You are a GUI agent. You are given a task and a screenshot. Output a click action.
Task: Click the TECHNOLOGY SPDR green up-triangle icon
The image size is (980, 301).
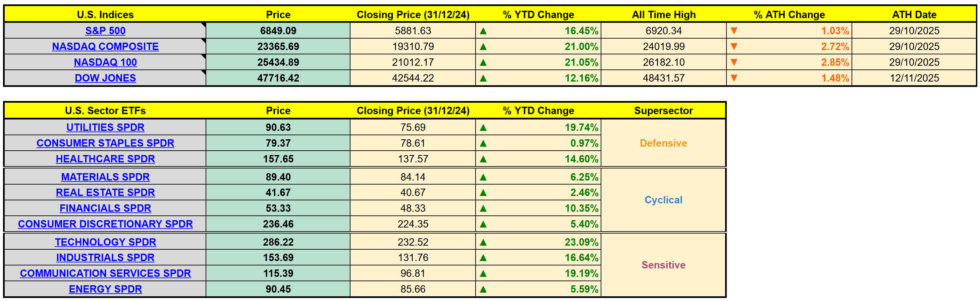(x=483, y=242)
